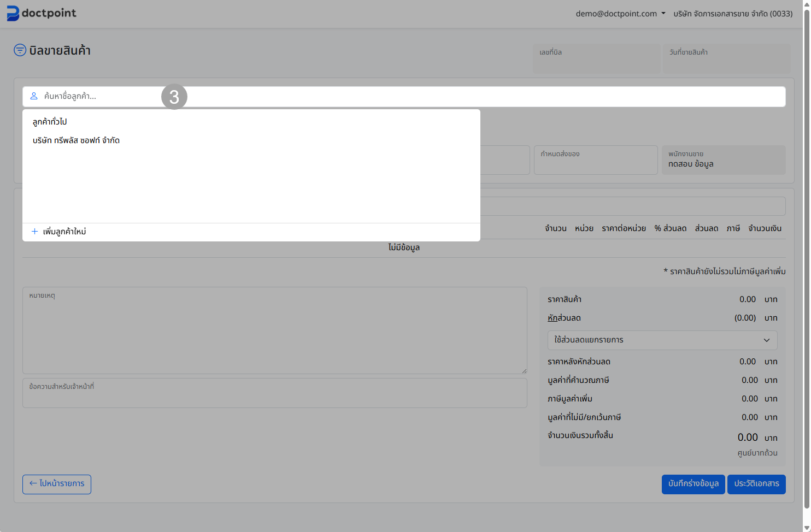
Task: Click the person icon in customer search
Action: (34, 96)
